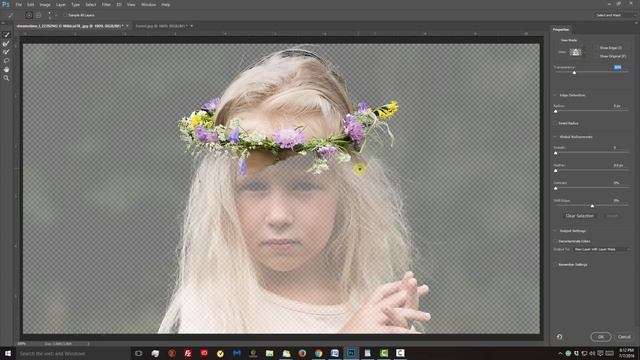Open the File menu
The width and height of the screenshot is (640, 360).
(x=18, y=4)
